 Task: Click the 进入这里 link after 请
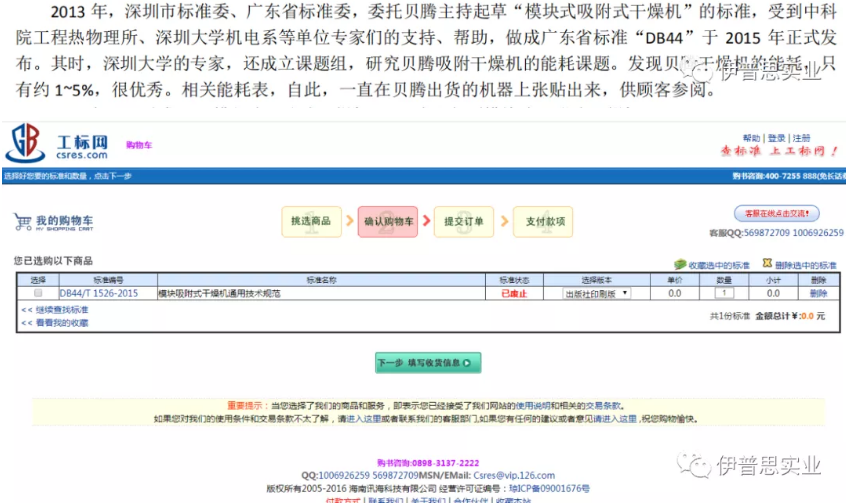[364, 419]
